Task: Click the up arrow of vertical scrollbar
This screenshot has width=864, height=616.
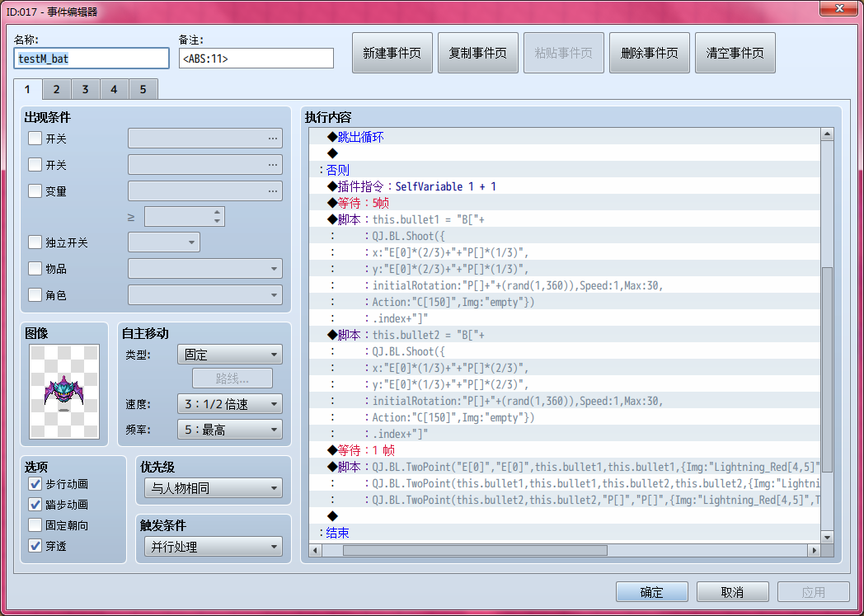Action: [827, 134]
